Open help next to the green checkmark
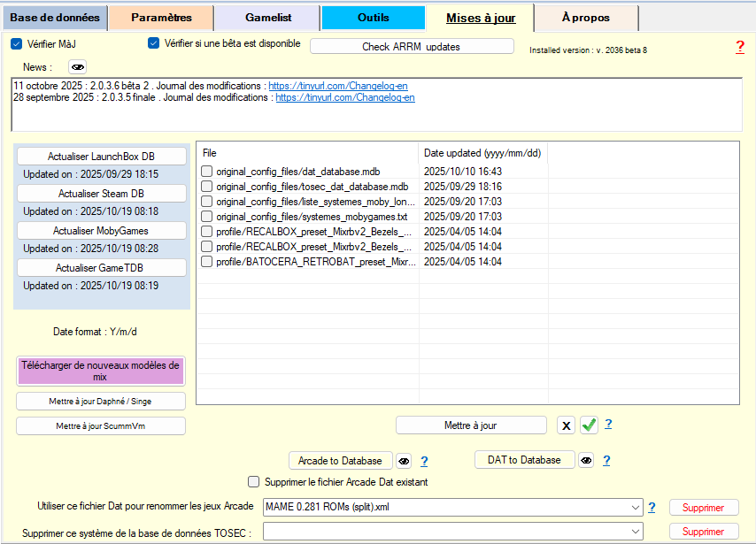This screenshot has height=544, width=756. pyautogui.click(x=608, y=425)
